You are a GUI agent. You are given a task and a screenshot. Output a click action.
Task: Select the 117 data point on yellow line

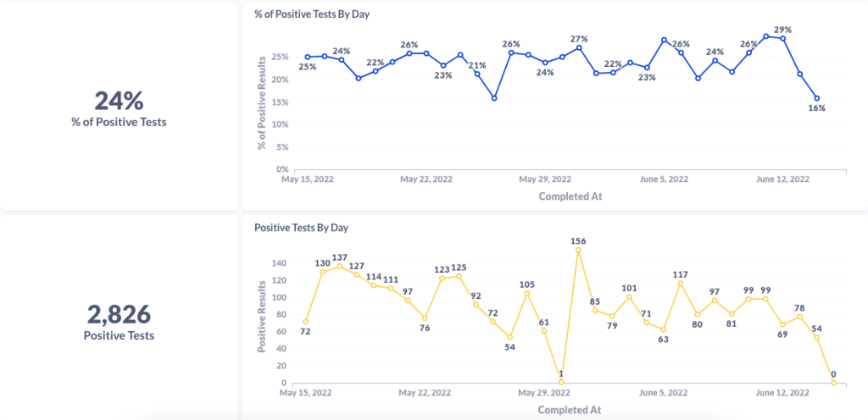pyautogui.click(x=680, y=283)
